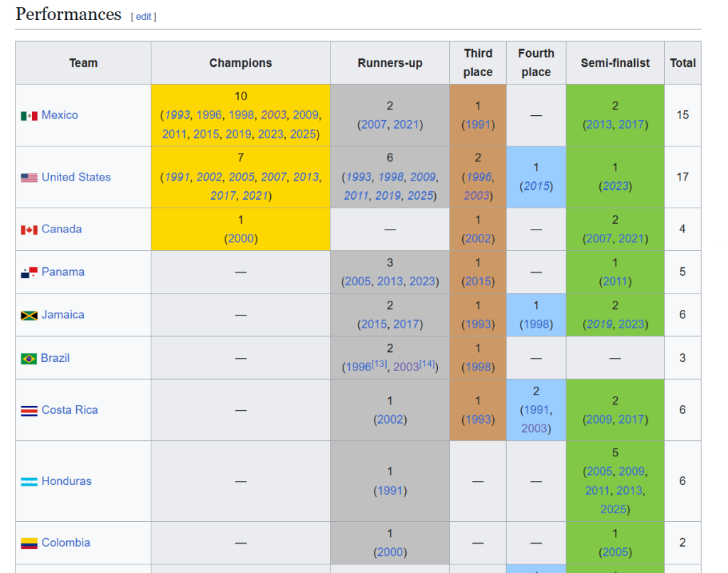Click the total value 15 for Mexico
728x573 pixels.
pos(682,114)
